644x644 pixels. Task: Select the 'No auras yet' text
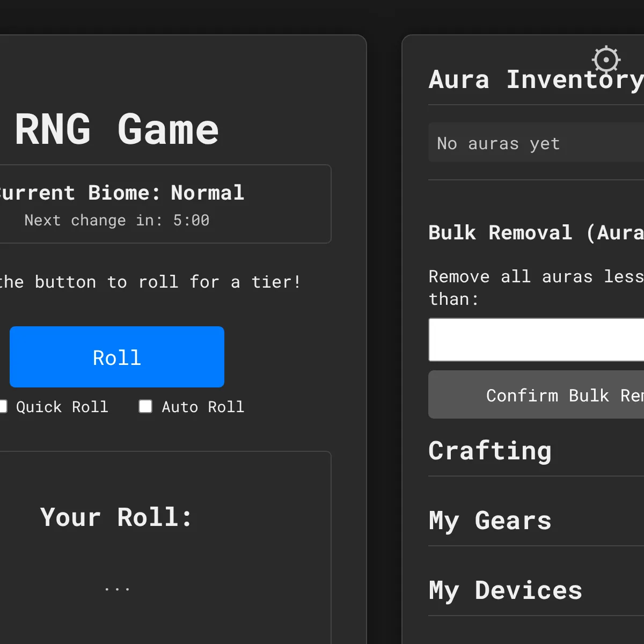[x=499, y=143]
